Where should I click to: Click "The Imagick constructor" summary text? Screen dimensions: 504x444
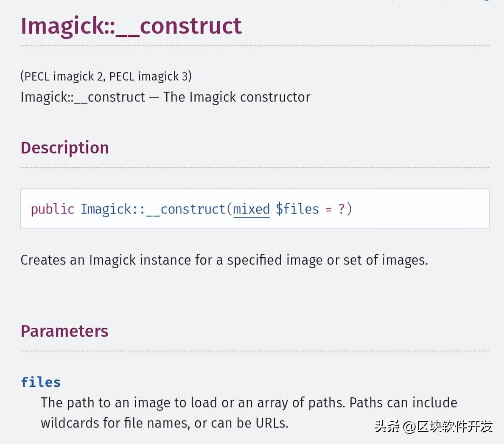237,97
